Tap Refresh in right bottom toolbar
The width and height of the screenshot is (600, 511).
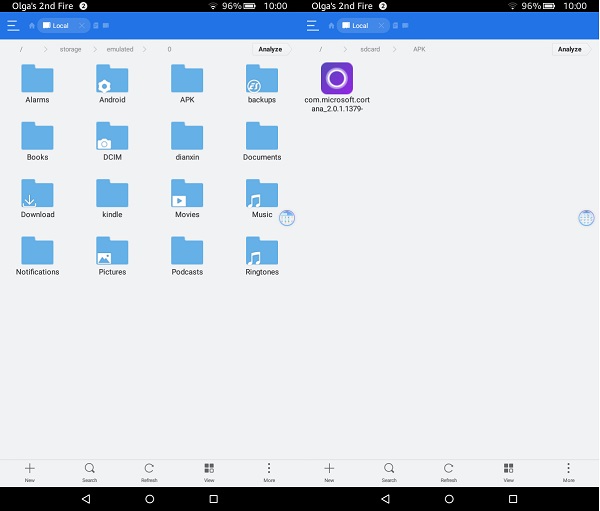(x=449, y=472)
